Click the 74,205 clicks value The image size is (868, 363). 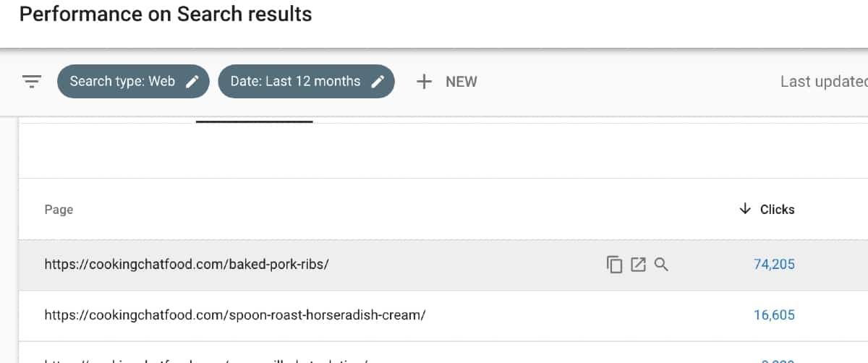pos(774,265)
